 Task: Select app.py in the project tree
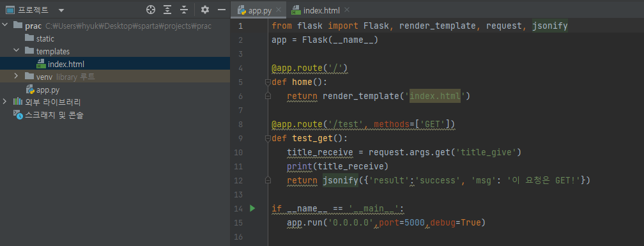click(x=48, y=89)
